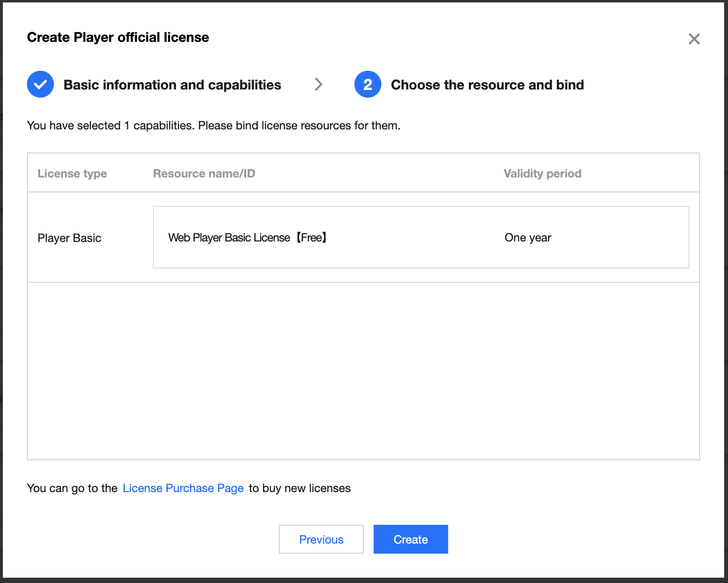Click the step 2 number circle

pos(367,85)
